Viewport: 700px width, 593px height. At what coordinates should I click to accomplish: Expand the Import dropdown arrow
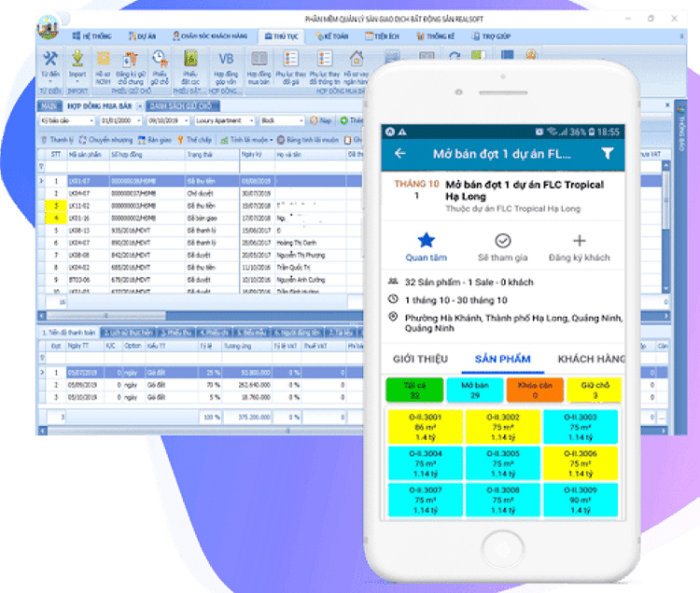click(77, 82)
